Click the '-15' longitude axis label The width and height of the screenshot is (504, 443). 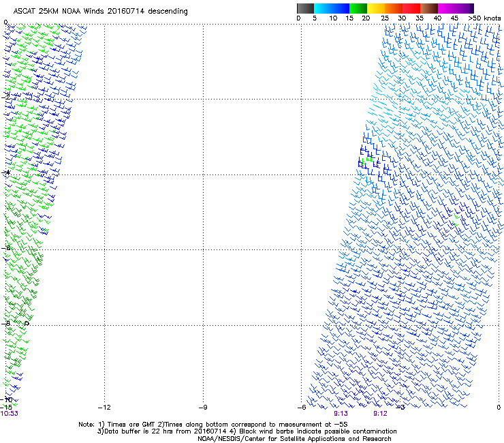[x=6, y=408]
